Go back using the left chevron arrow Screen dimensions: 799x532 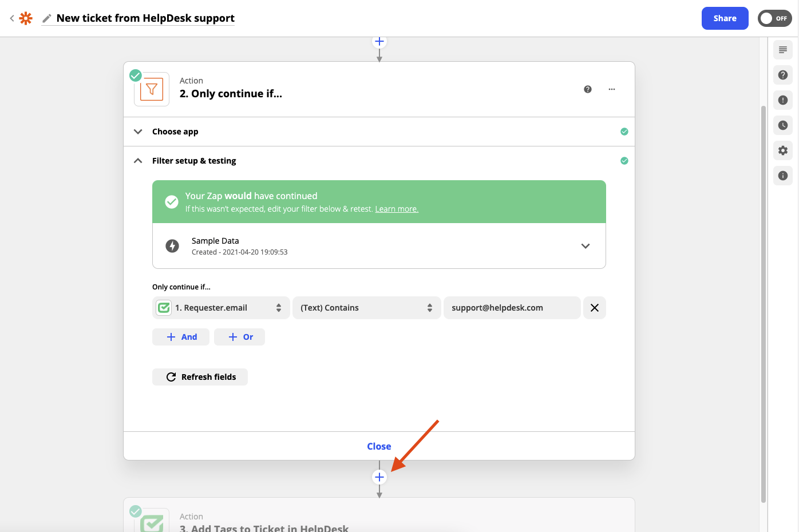click(12, 18)
